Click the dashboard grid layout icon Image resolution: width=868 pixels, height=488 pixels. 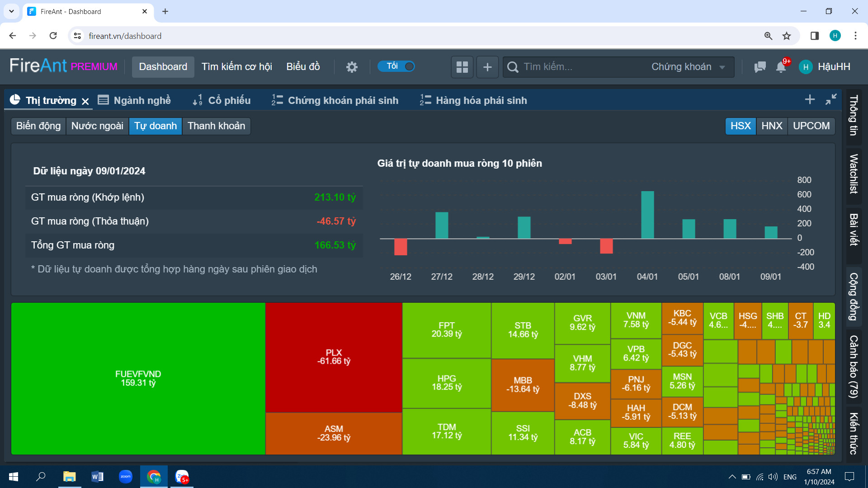click(x=462, y=67)
